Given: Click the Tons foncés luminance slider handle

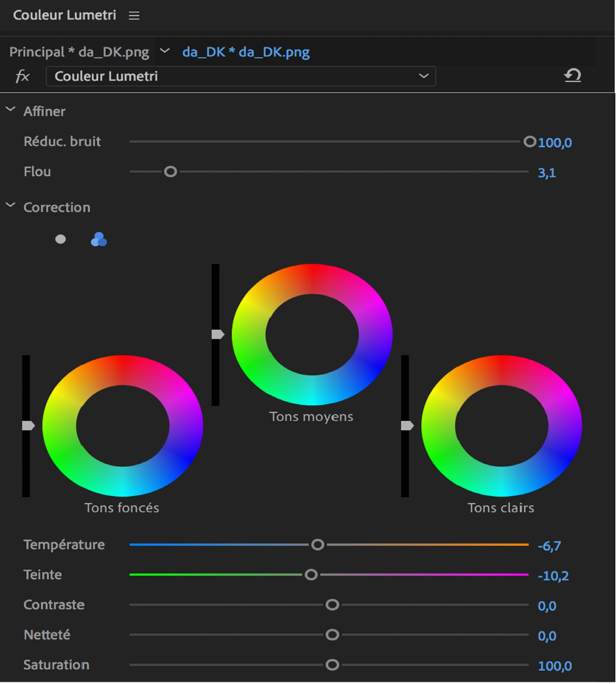Looking at the screenshot, I should coord(28,426).
